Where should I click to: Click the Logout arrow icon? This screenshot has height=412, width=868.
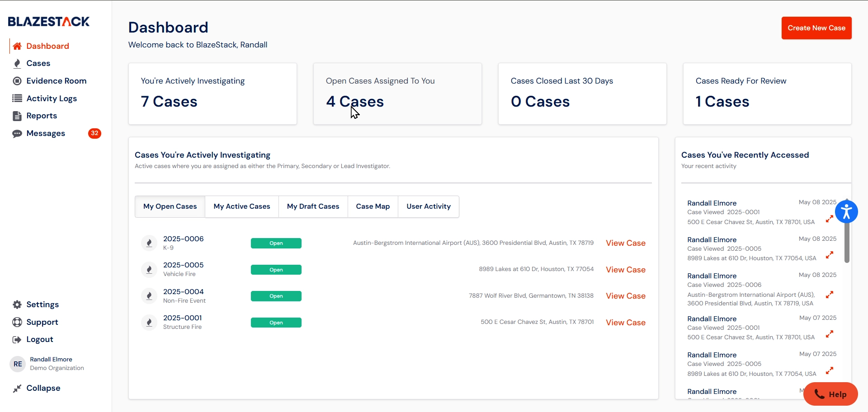click(x=17, y=339)
